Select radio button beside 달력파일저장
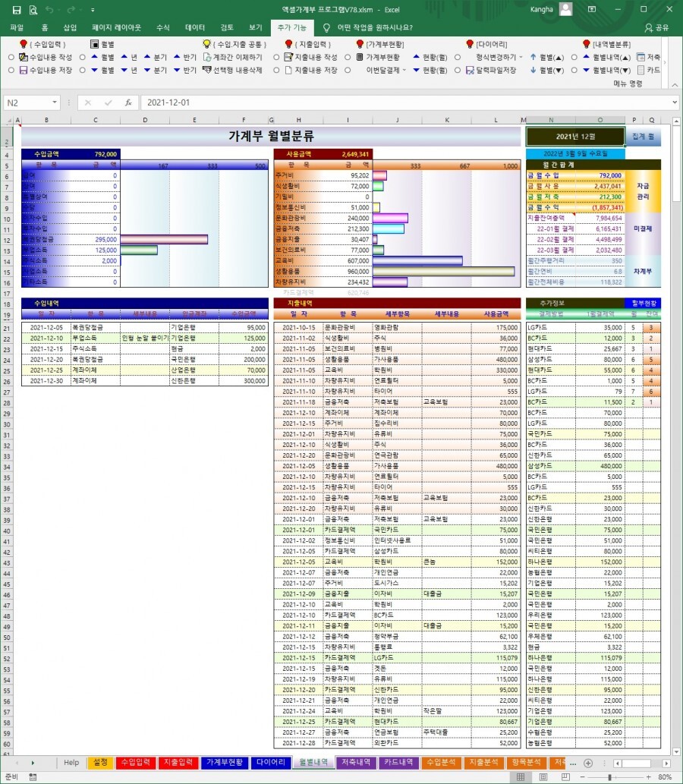683x784 pixels. tap(458, 71)
